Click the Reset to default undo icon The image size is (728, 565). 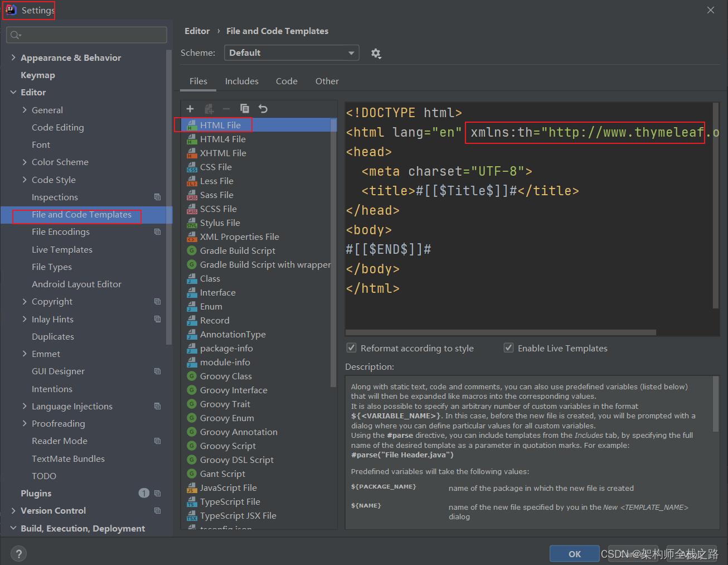pos(263,109)
